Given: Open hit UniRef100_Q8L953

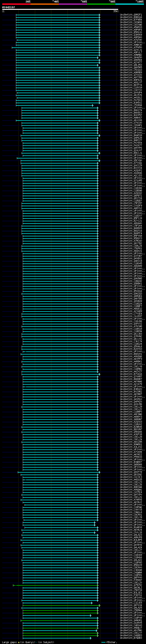Looking at the screenshot, I should [131, 65].
